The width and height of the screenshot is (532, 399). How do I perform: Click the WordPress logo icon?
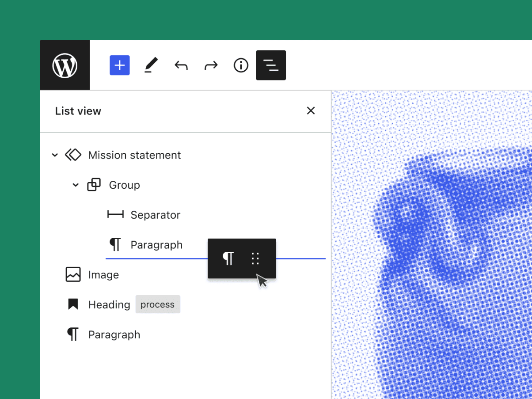tap(65, 65)
